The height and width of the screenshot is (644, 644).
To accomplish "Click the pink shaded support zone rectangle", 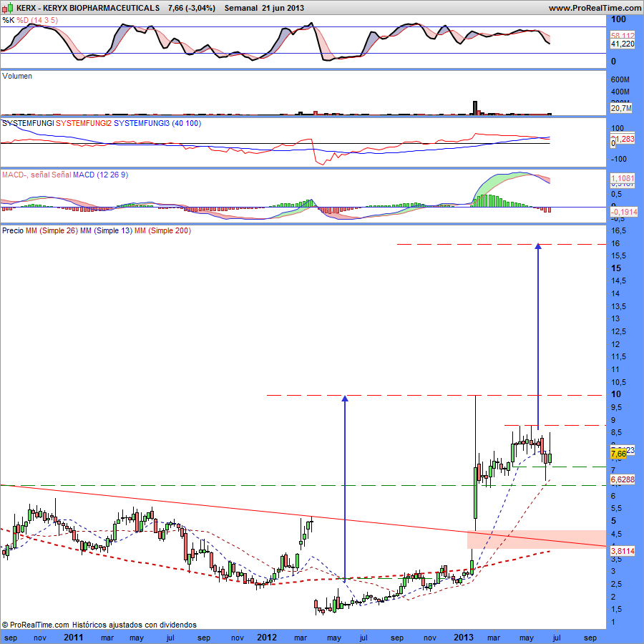I will (x=537, y=540).
